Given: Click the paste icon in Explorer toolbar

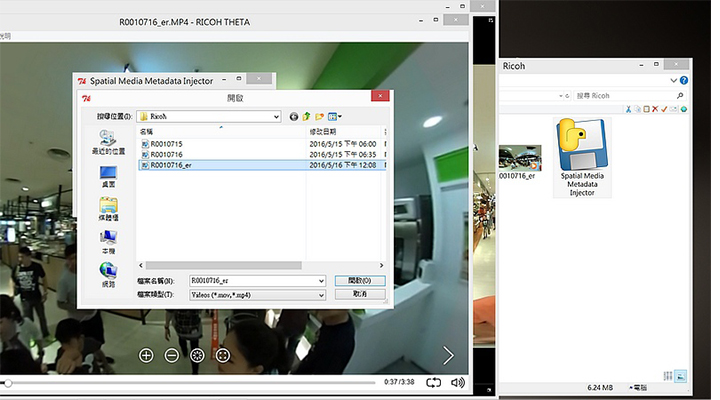Looking at the screenshot, I should tap(647, 109).
